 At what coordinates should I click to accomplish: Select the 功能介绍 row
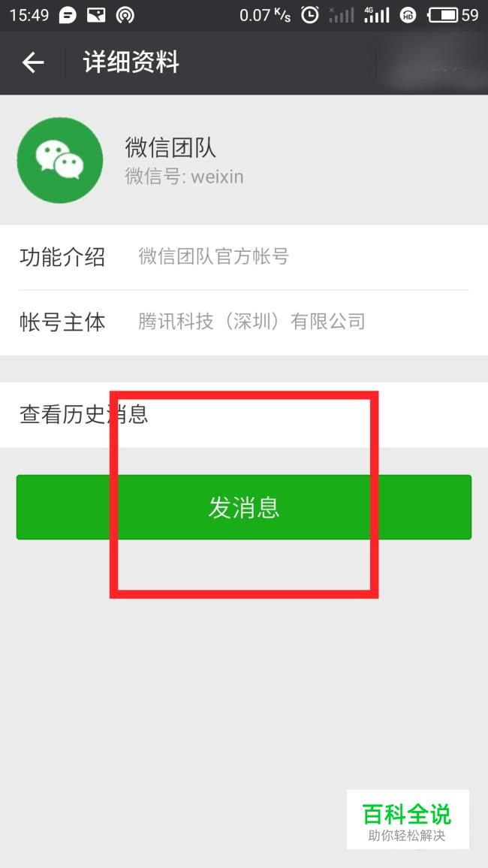tap(244, 257)
